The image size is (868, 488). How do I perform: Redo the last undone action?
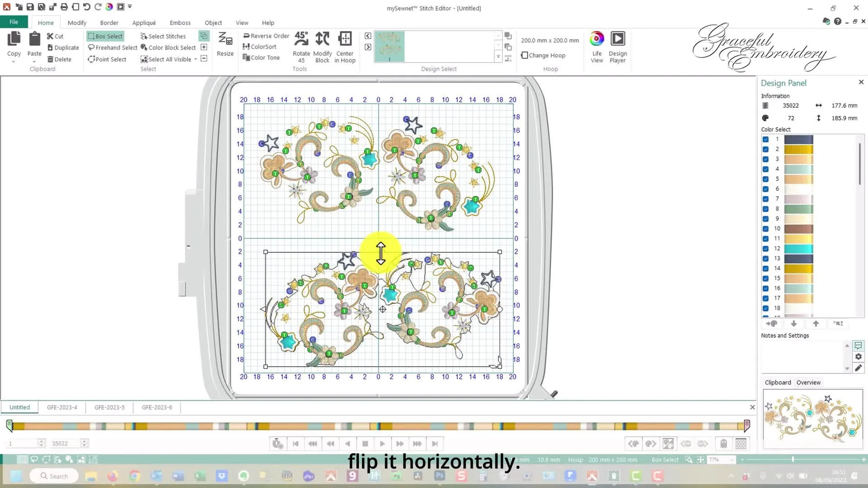98,7
